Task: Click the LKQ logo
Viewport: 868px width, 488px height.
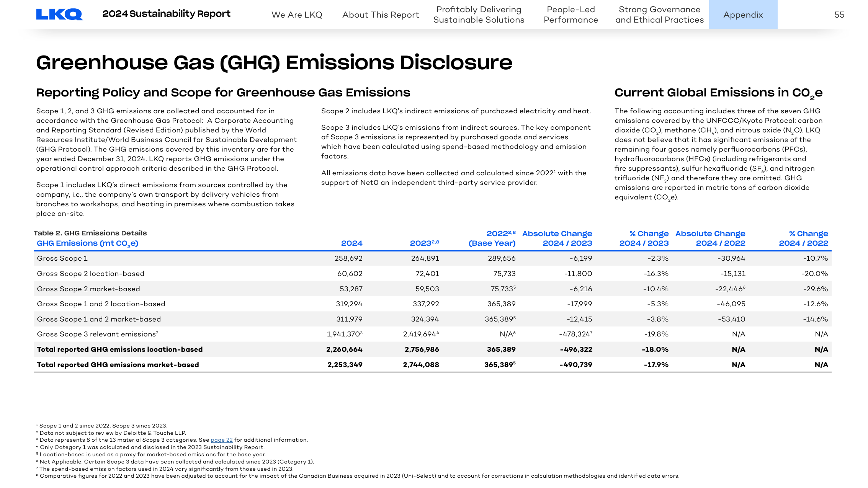Action: [59, 14]
